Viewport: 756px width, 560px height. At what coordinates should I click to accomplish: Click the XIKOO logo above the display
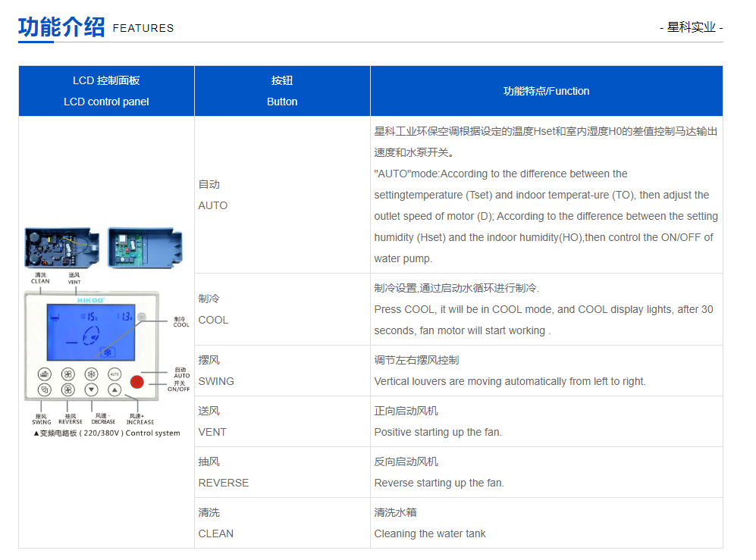tap(90, 299)
